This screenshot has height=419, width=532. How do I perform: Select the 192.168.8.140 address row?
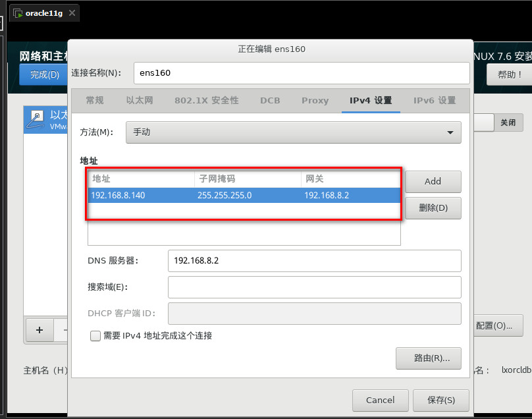point(244,195)
